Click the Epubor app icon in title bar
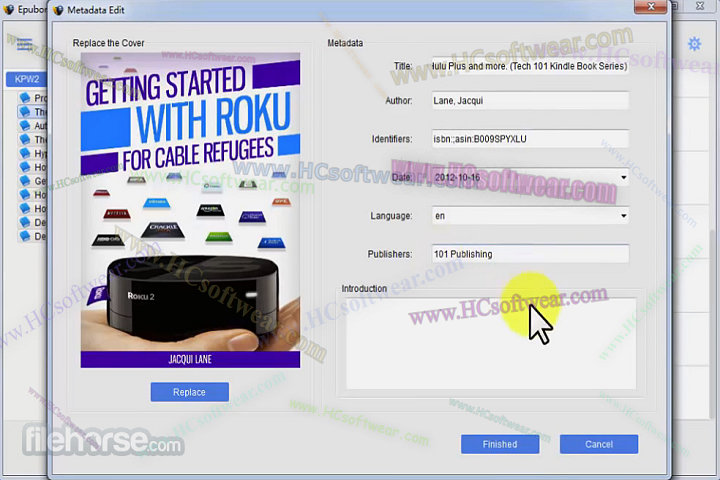The height and width of the screenshot is (480, 720). tap(8, 10)
